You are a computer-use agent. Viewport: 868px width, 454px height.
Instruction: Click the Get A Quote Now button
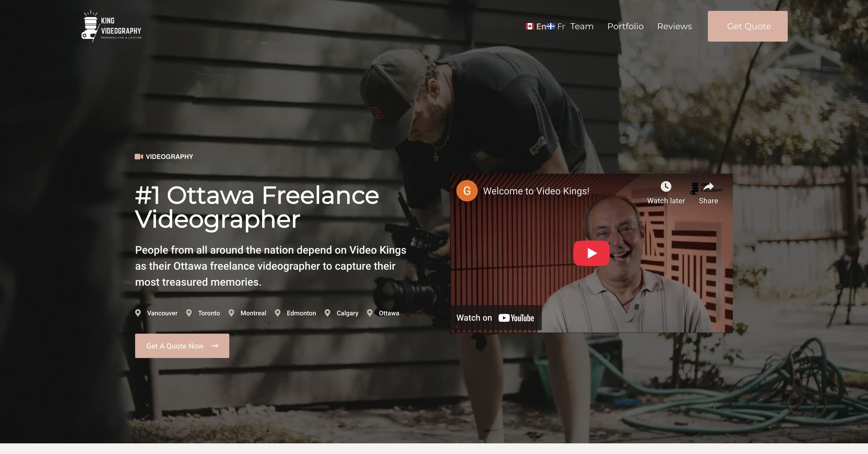coord(182,346)
